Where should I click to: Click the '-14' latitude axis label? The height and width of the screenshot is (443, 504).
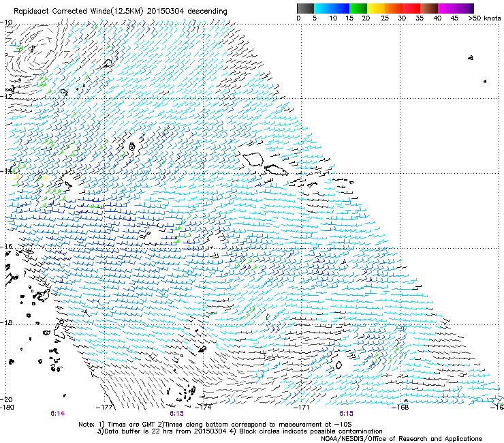point(6,171)
